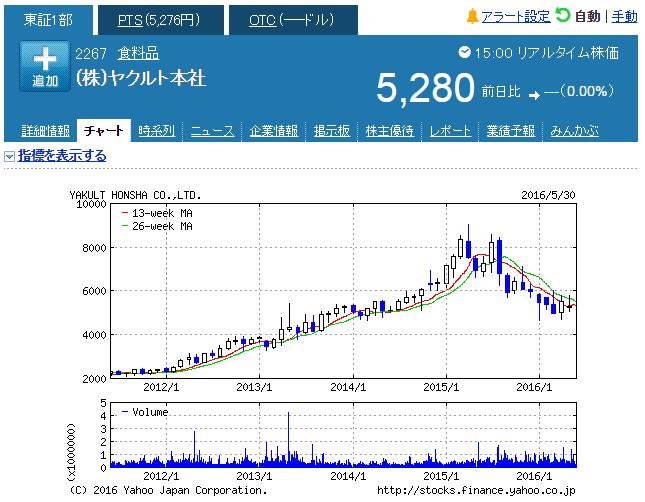Click the (C) 2016 Yahoo Japan Corporation text

(x=168, y=490)
